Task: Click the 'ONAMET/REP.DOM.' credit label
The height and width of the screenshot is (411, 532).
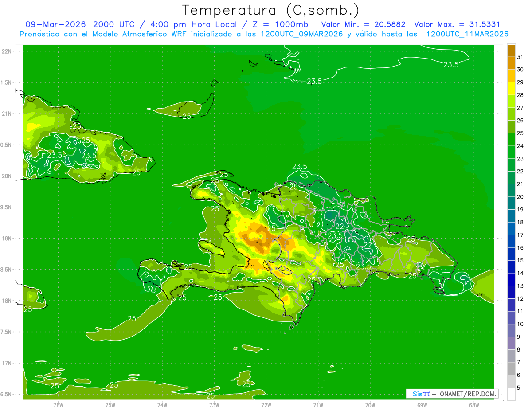Action: click(468, 394)
